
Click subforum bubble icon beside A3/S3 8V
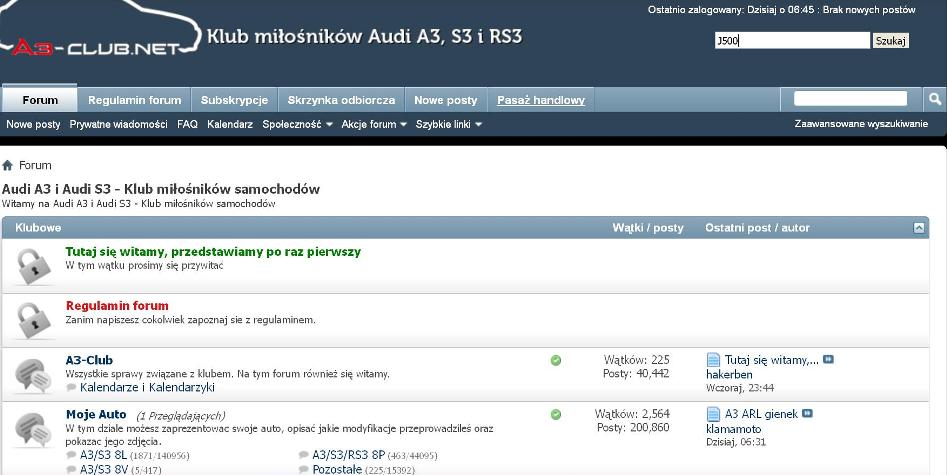(71, 470)
